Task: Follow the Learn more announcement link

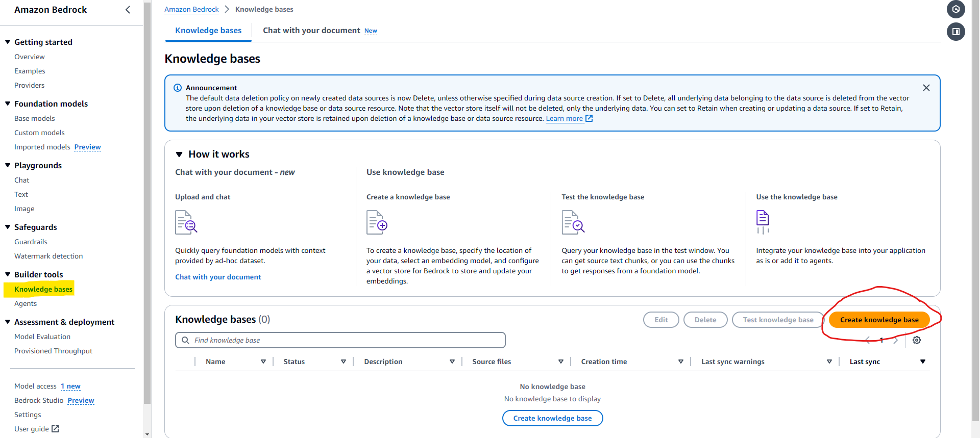Action: (564, 119)
